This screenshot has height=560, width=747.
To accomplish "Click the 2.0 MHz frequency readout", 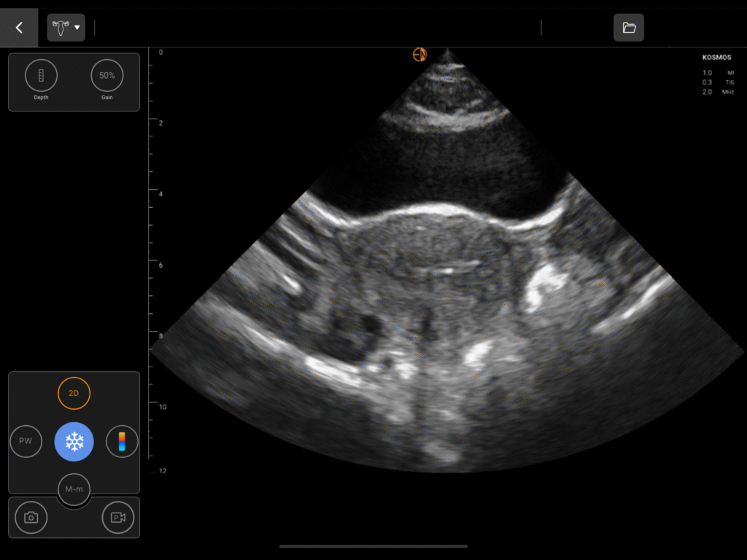I will pos(718,92).
